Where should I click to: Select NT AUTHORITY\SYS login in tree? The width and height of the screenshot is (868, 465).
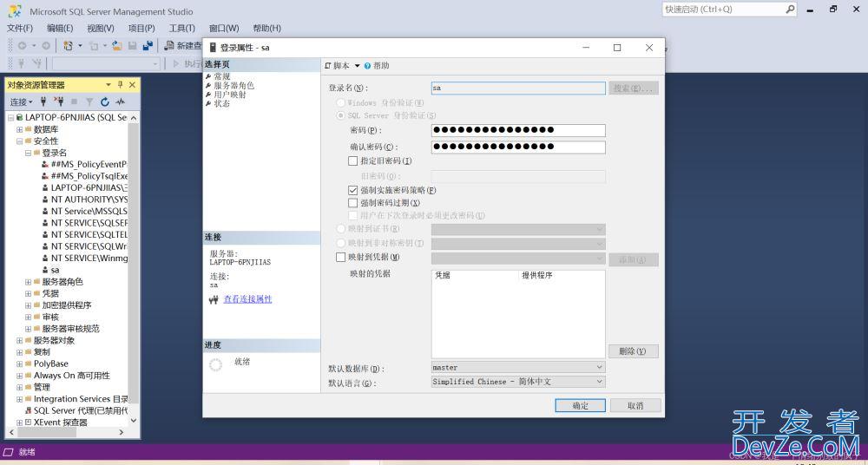89,200
